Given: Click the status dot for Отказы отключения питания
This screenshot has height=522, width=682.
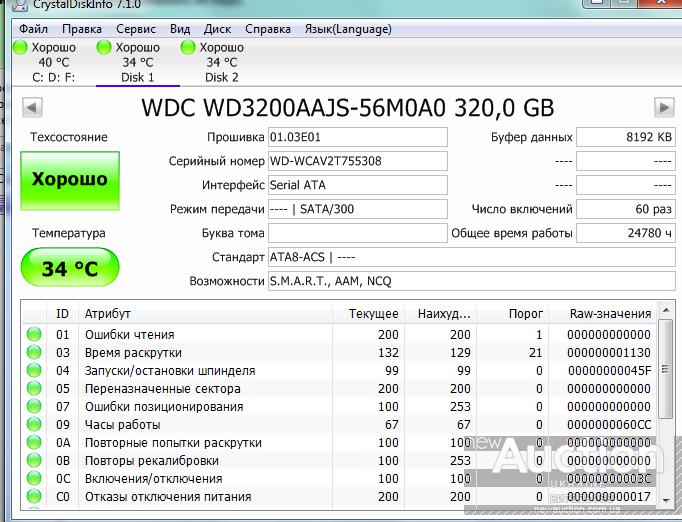Looking at the screenshot, I should (x=34, y=496).
